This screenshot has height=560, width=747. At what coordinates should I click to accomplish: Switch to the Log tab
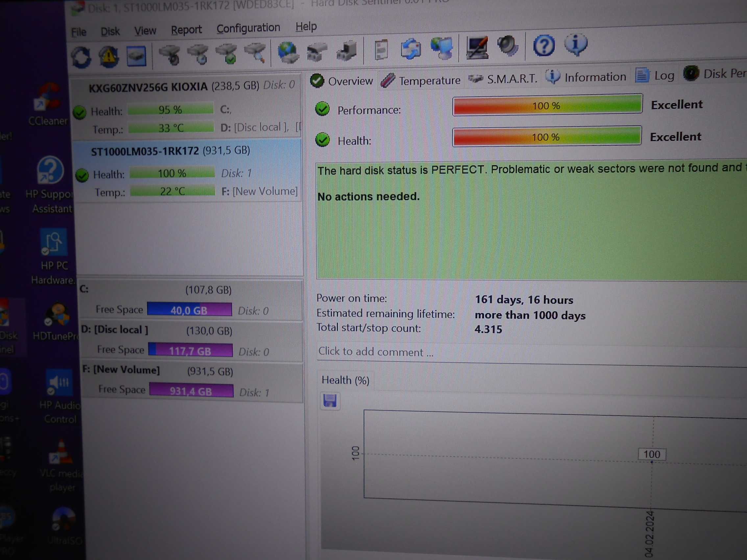point(655,75)
